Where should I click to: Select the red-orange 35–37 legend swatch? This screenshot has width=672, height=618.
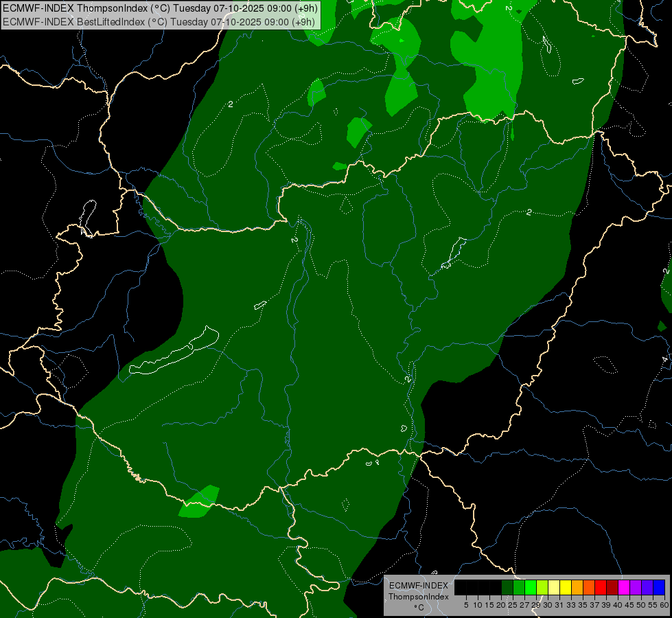pyautogui.click(x=588, y=587)
